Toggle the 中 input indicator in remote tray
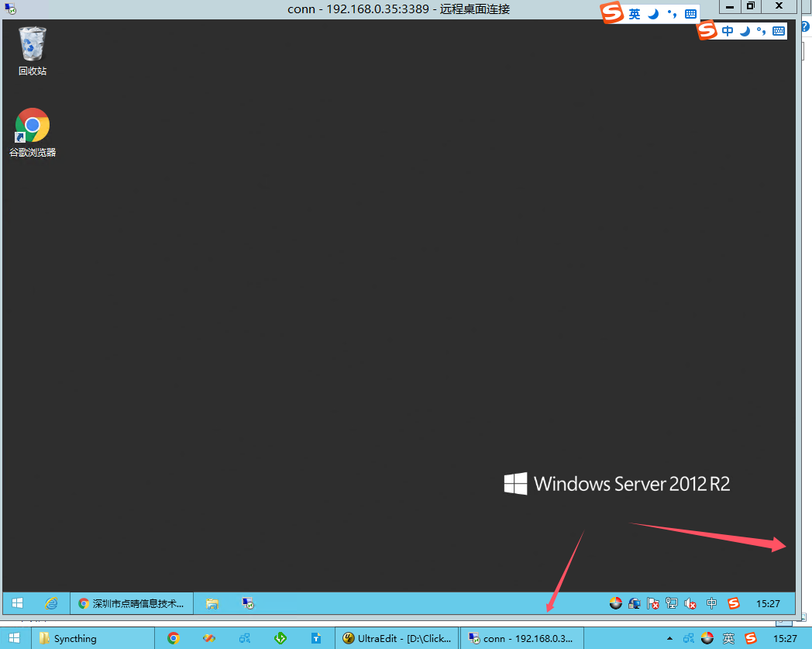 pyautogui.click(x=711, y=603)
